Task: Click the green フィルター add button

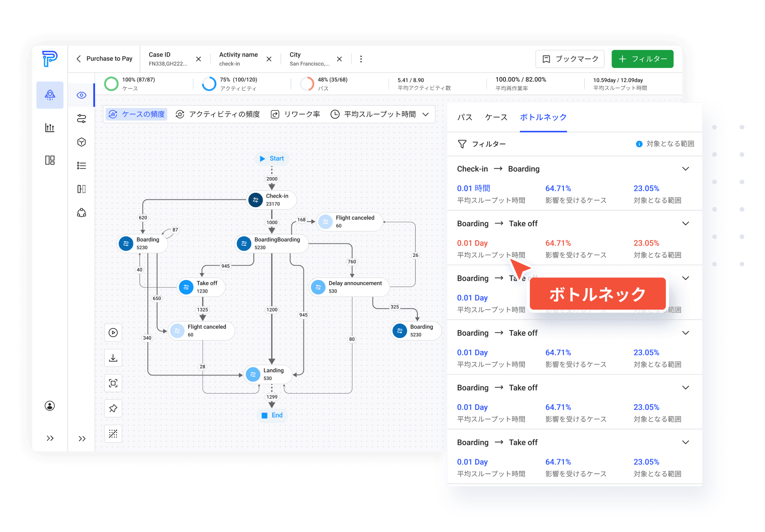Action: 642,59
